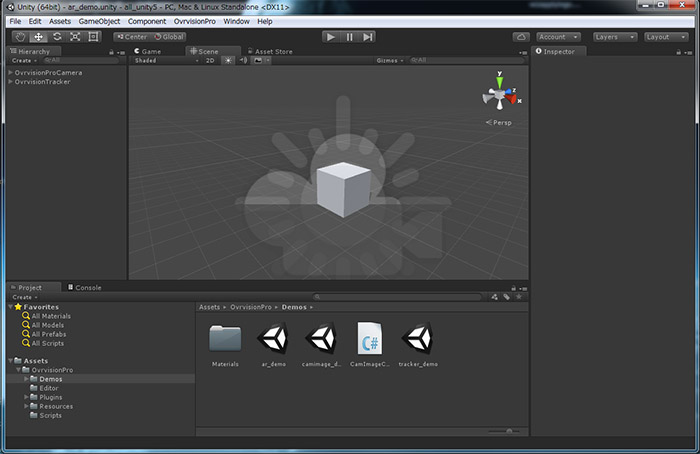Screen dimensions: 700x454
Task: Open the Cloud services icon
Action: click(521, 37)
